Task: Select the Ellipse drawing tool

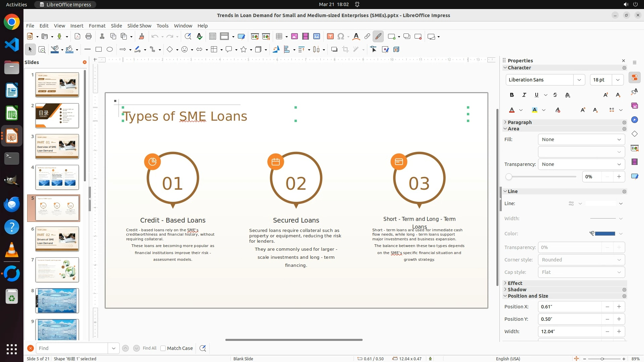Action: point(110,50)
